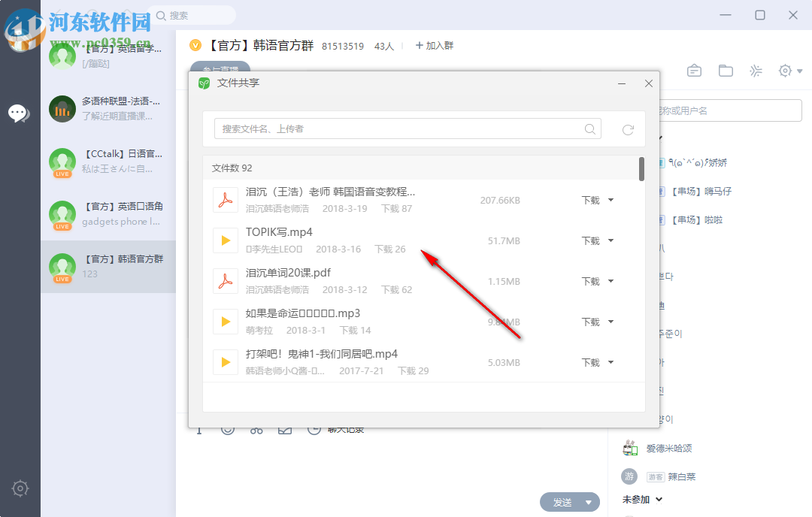
Task: Expand the arrow next to 发送 button
Action: [587, 501]
